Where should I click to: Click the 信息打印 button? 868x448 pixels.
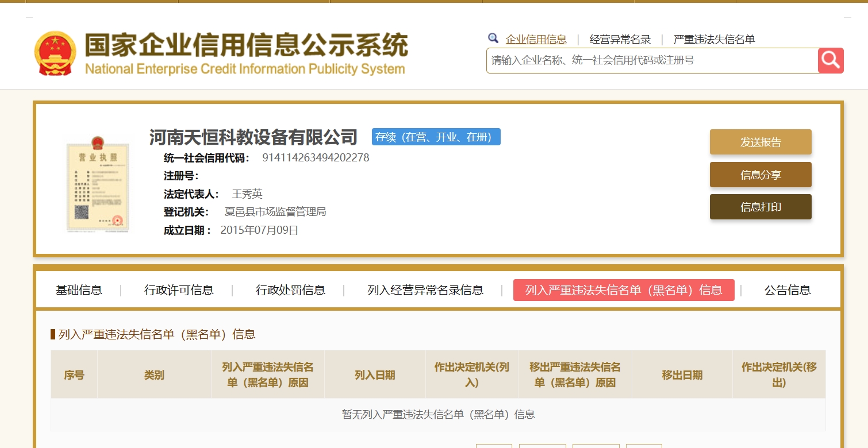tap(761, 207)
